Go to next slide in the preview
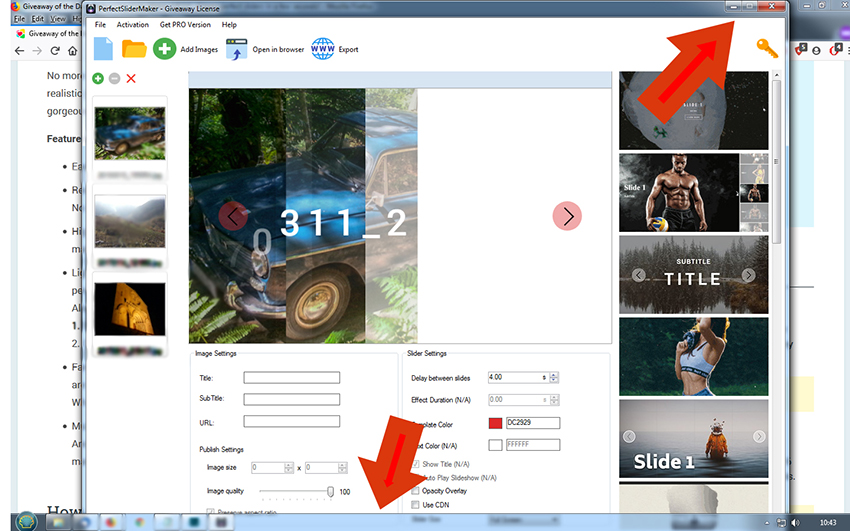 (567, 216)
